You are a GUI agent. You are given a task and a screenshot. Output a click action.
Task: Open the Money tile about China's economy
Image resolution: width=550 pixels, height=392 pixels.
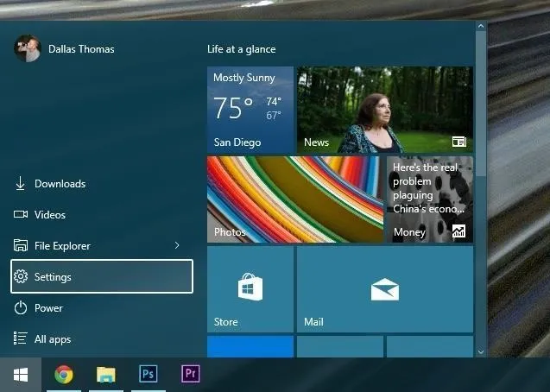430,199
